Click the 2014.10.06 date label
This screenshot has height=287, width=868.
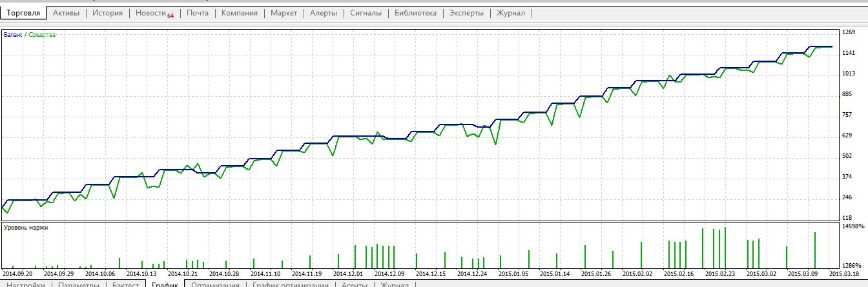click(x=101, y=273)
